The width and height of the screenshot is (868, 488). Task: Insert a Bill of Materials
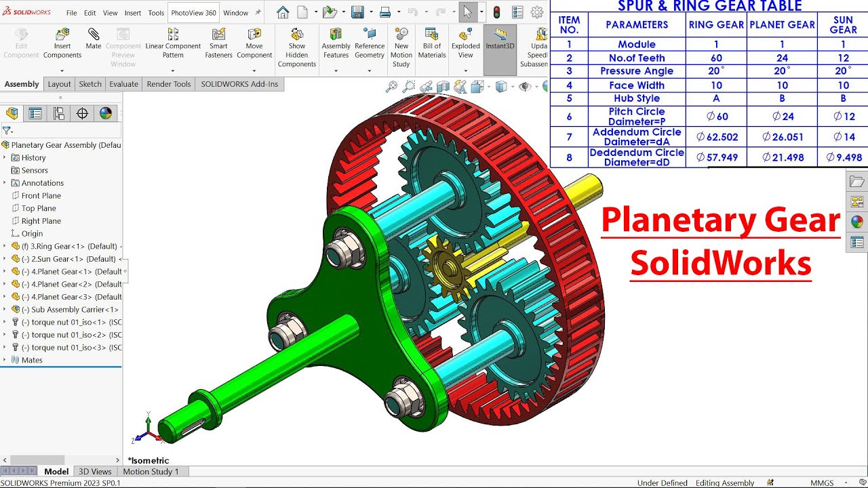(432, 44)
